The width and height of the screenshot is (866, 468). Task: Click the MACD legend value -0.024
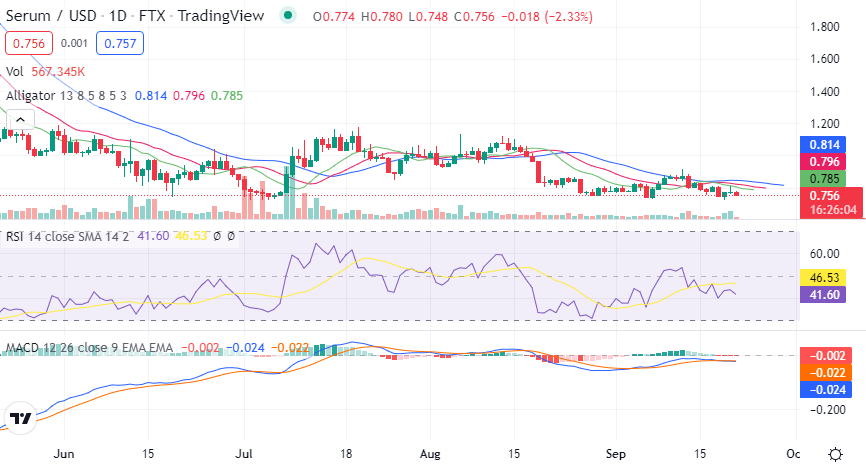click(245, 348)
